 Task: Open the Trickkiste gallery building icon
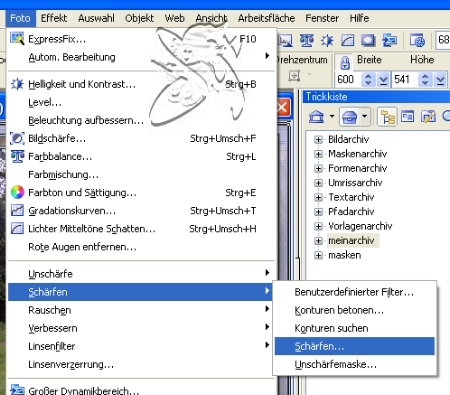click(316, 117)
